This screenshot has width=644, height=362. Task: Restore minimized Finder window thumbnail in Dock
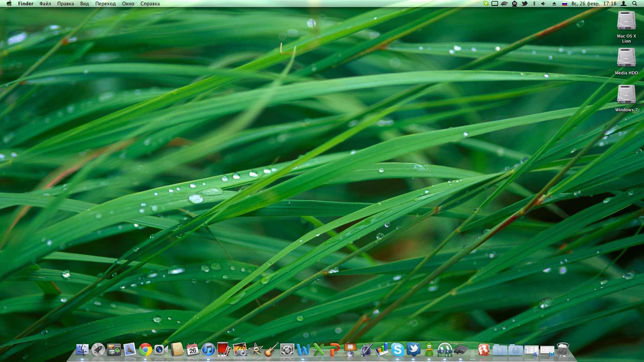[x=531, y=351]
